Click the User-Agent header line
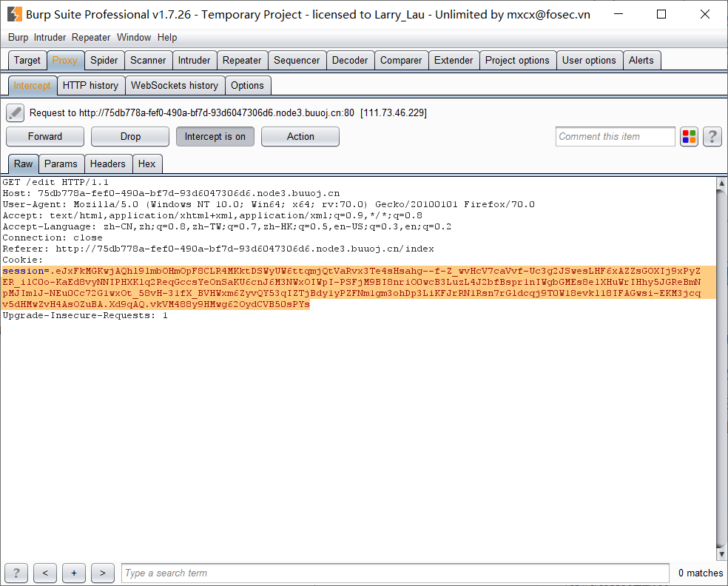This screenshot has height=586, width=728. [x=269, y=204]
